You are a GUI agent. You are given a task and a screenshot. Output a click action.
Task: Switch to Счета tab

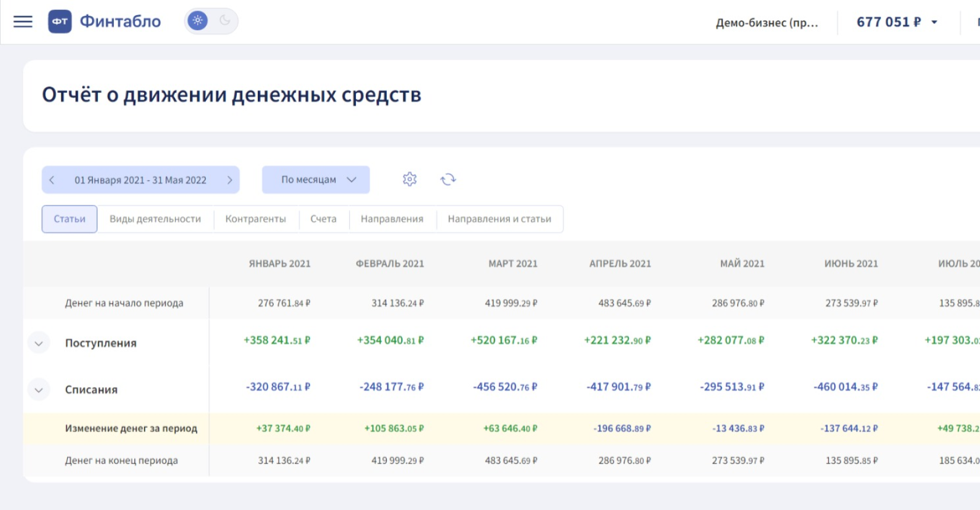click(x=323, y=219)
